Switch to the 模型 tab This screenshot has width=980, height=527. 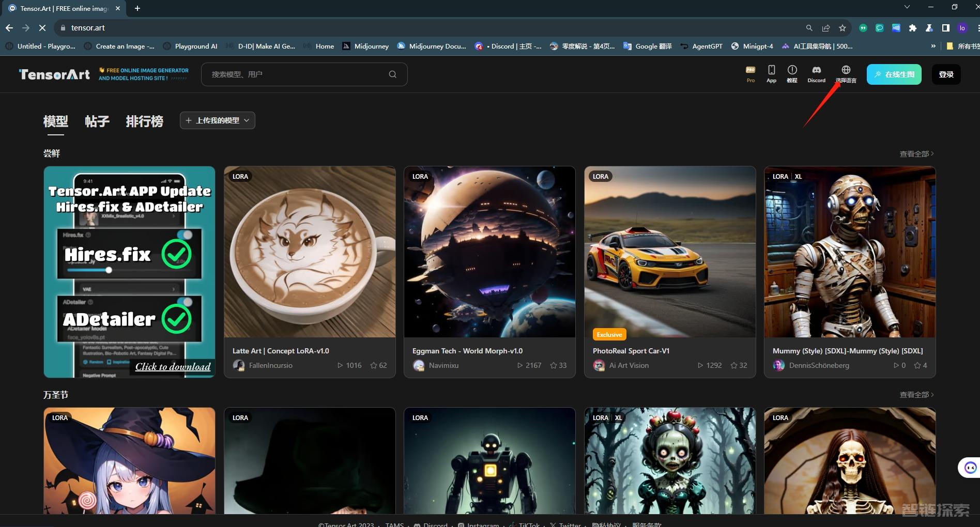click(56, 121)
